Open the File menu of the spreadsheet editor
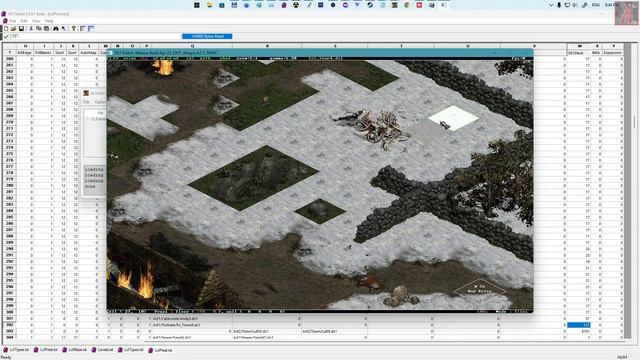Screen dimensions: 640x360 point(13,21)
